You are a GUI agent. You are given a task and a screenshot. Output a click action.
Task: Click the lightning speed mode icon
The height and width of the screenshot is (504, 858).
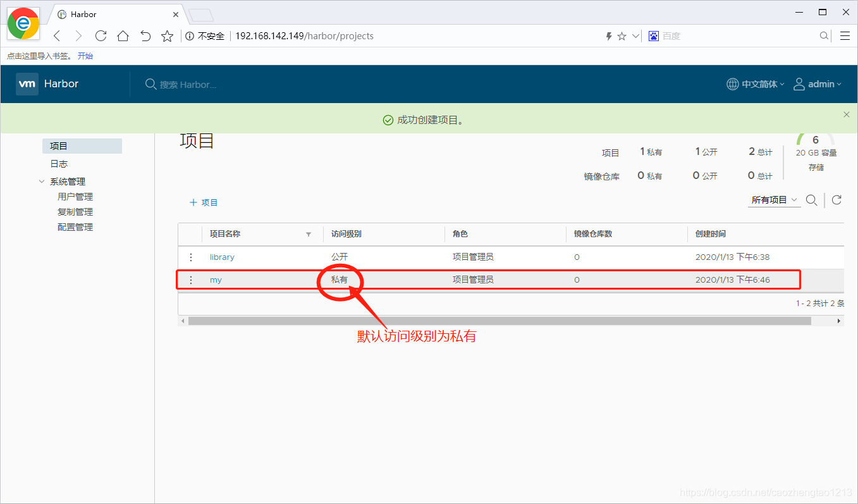[x=609, y=36]
